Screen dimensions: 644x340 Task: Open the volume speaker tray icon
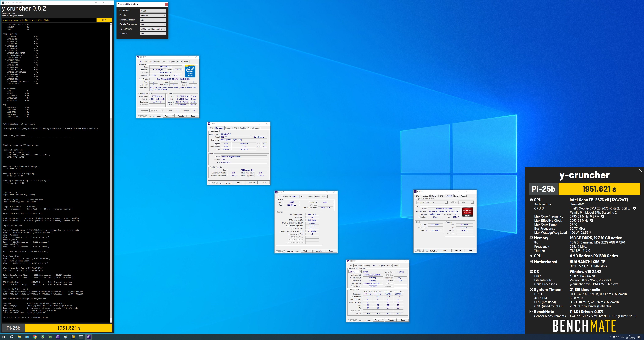coord(617,337)
